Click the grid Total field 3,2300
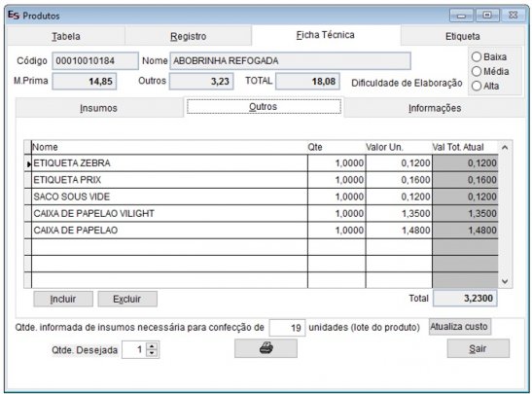The image size is (532, 394). pos(465,299)
